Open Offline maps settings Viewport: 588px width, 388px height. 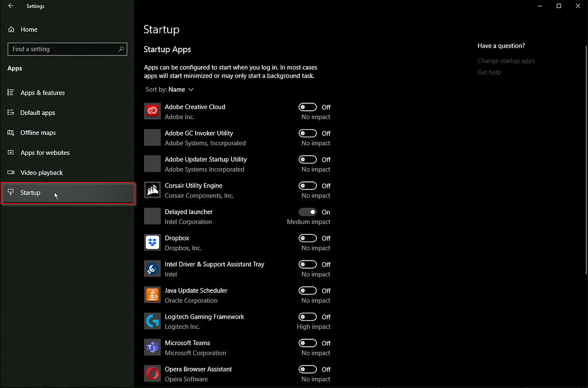[68, 133]
